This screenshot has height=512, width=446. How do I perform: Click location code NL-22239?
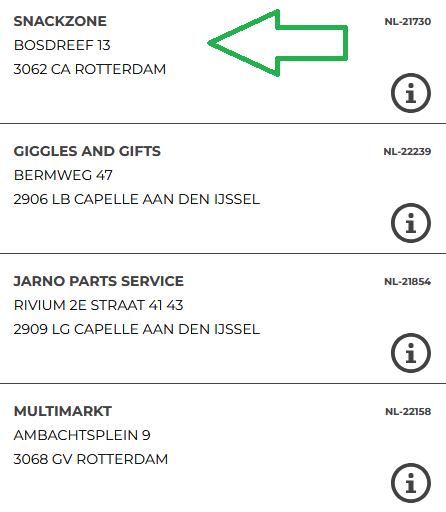point(407,152)
